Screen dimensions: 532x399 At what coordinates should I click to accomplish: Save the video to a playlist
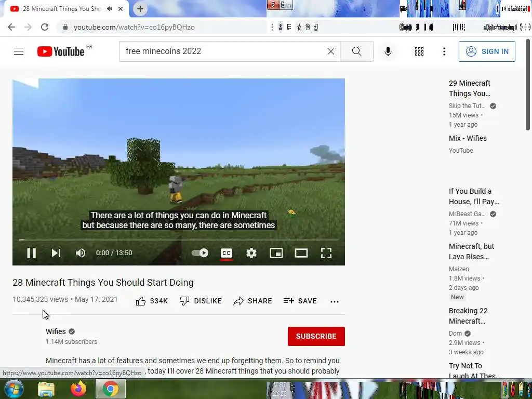[x=300, y=301]
